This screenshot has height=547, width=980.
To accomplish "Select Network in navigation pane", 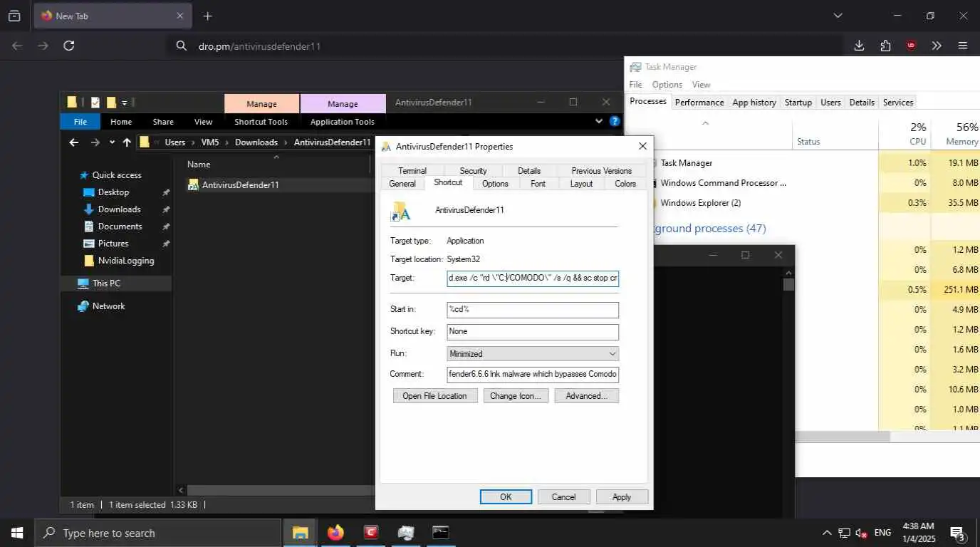I will (x=108, y=306).
